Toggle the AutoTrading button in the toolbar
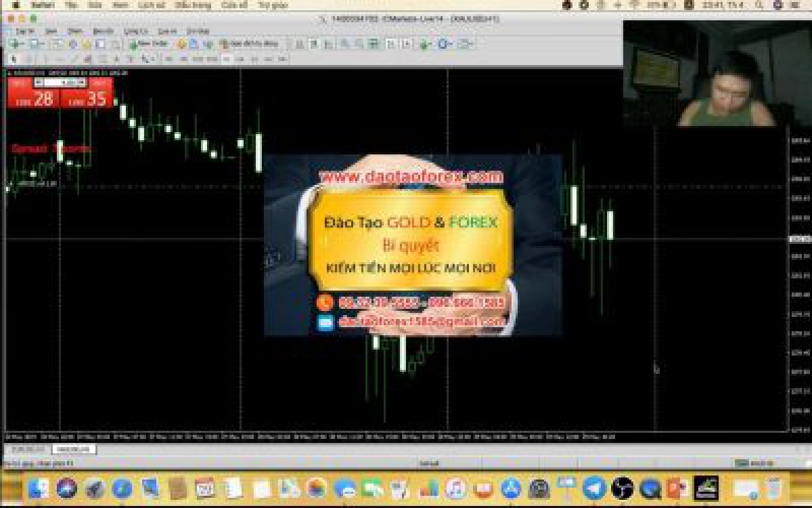812x508 pixels. point(248,43)
